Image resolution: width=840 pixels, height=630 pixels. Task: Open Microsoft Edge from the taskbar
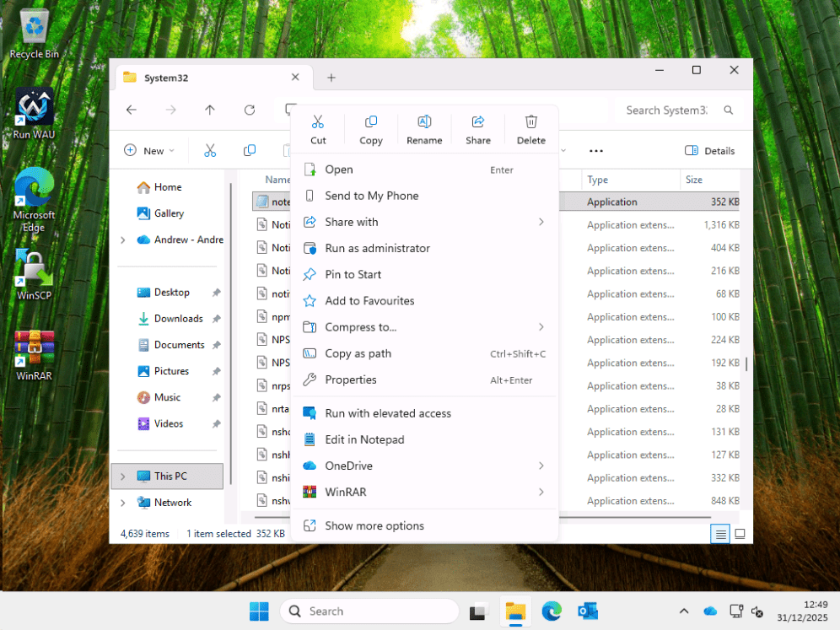[x=551, y=611]
